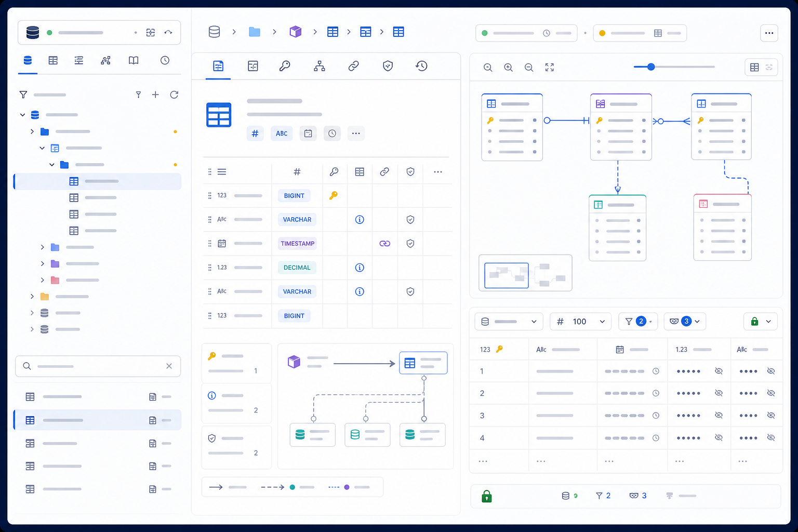This screenshot has width=798, height=532.
Task: Unmask the 1.23 column value in row 1
Action: [719, 371]
